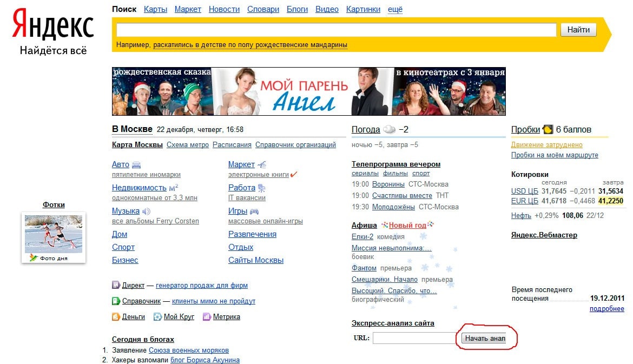Viewport: 633px width, 364px height.
Task: Open the USD ЦБ rate link
Action: tap(525, 191)
